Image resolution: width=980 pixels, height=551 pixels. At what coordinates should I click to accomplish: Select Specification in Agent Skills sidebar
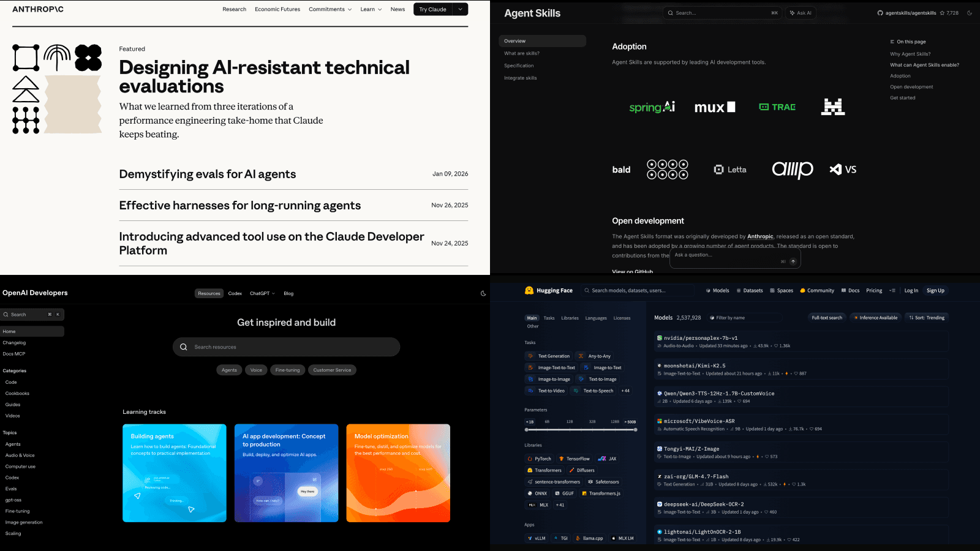(x=519, y=66)
